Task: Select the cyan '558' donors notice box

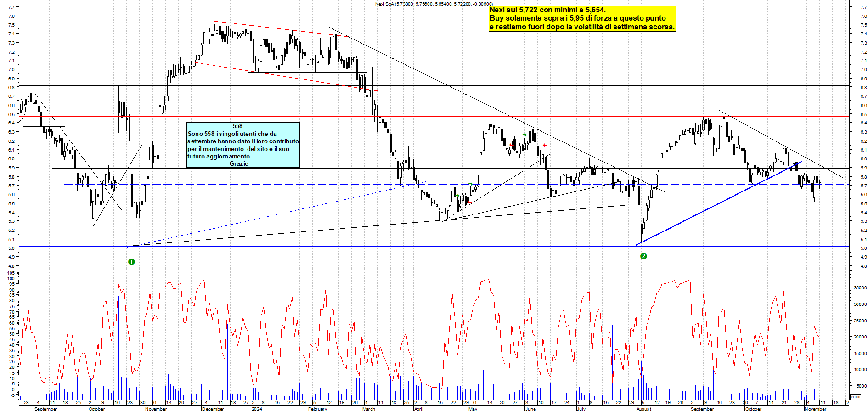Action: pos(243,145)
